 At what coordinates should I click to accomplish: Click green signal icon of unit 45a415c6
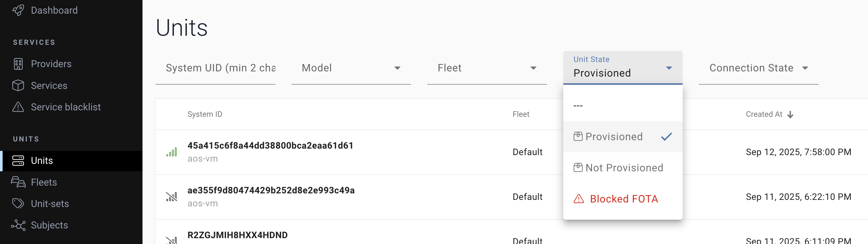point(172,152)
